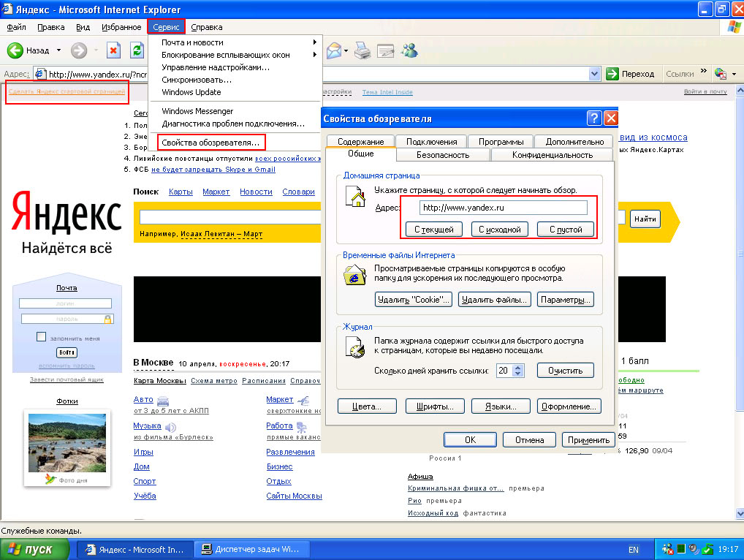744x560 pixels.
Task: Open the Mail envelope toolbar icon
Action: tap(333, 50)
